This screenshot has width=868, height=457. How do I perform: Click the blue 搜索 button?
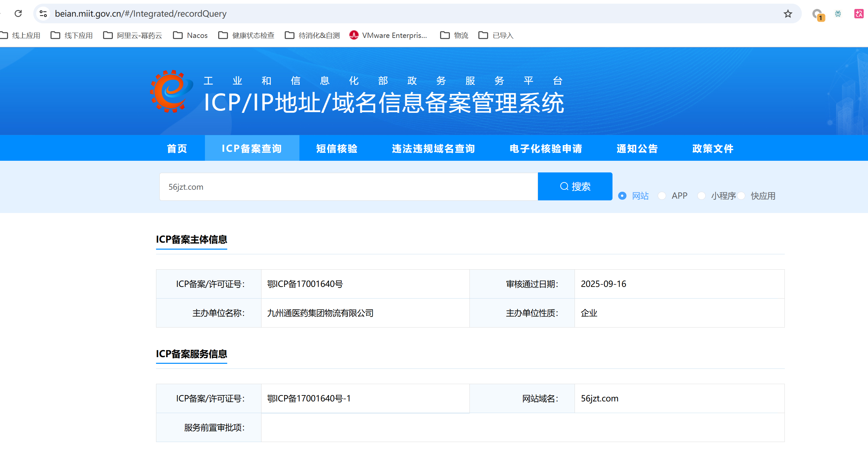575,186
